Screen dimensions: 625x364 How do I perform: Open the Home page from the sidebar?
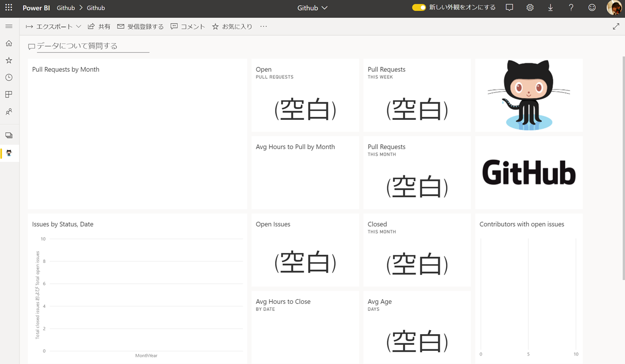[x=9, y=43]
